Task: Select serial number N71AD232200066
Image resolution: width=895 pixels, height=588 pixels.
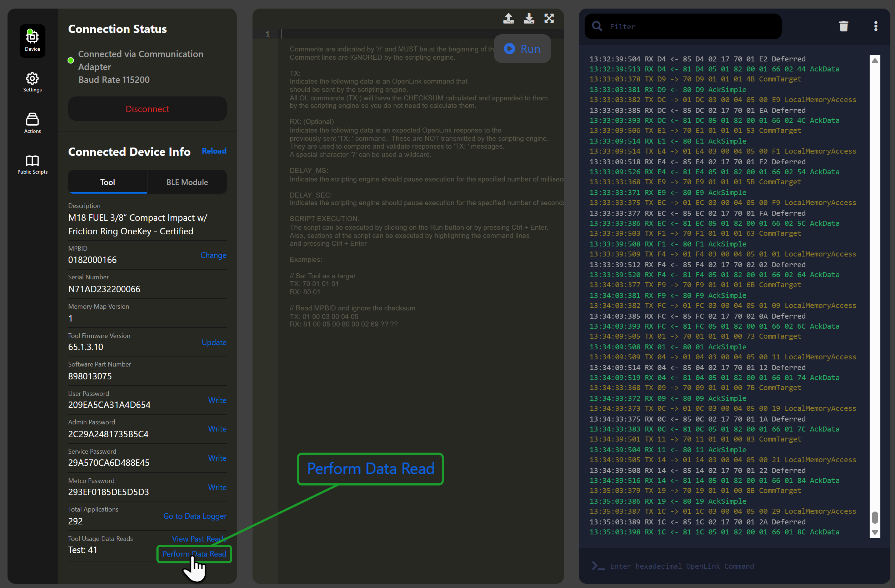Action: [x=104, y=289]
